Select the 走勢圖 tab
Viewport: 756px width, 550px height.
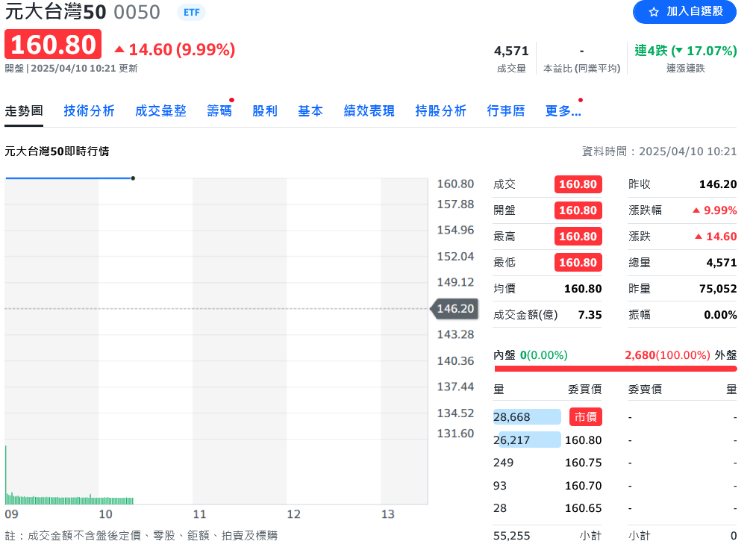point(24,111)
